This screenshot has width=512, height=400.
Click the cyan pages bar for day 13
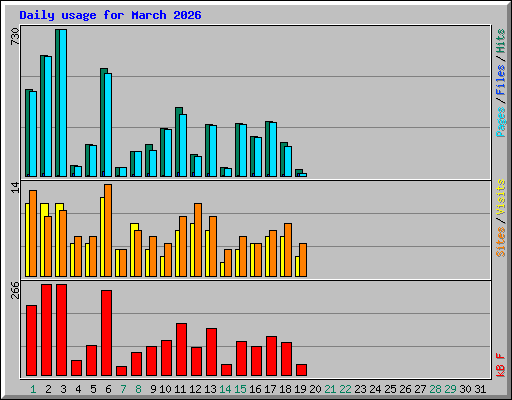click(x=213, y=151)
